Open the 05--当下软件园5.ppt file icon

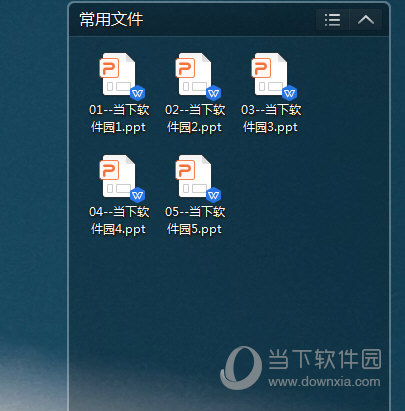click(198, 178)
